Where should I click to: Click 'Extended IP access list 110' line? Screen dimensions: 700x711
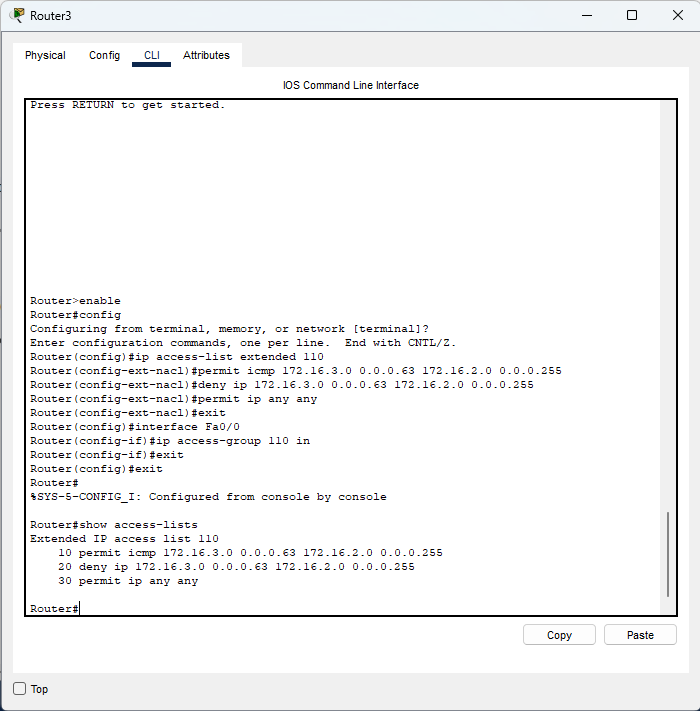point(124,539)
